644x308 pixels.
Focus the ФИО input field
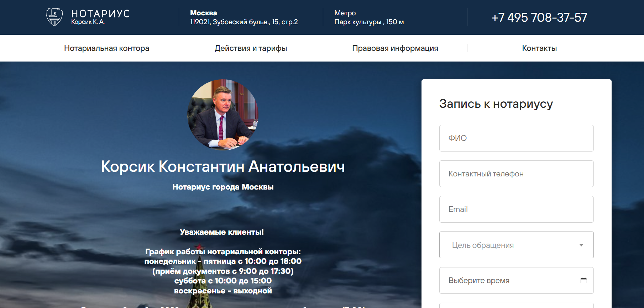tap(516, 138)
